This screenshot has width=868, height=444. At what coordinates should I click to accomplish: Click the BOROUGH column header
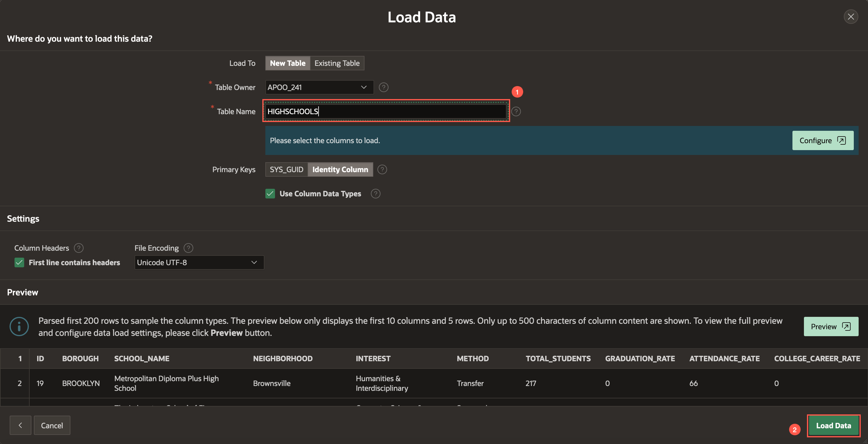[x=80, y=359]
